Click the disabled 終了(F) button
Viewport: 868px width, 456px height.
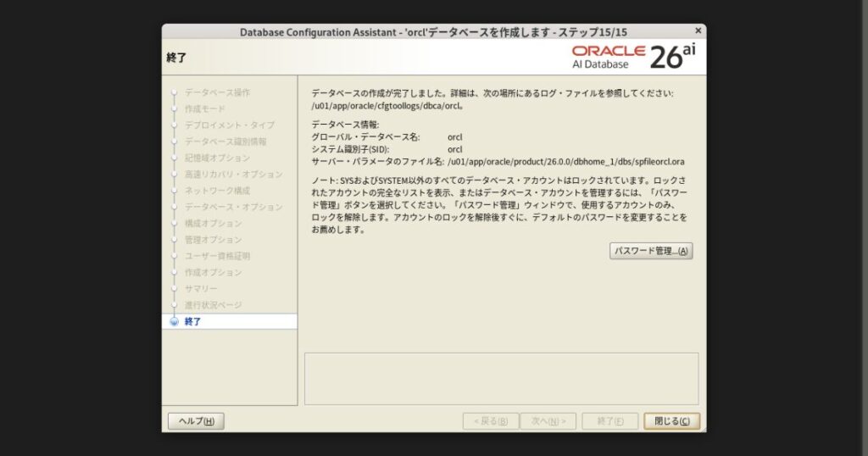coord(610,421)
